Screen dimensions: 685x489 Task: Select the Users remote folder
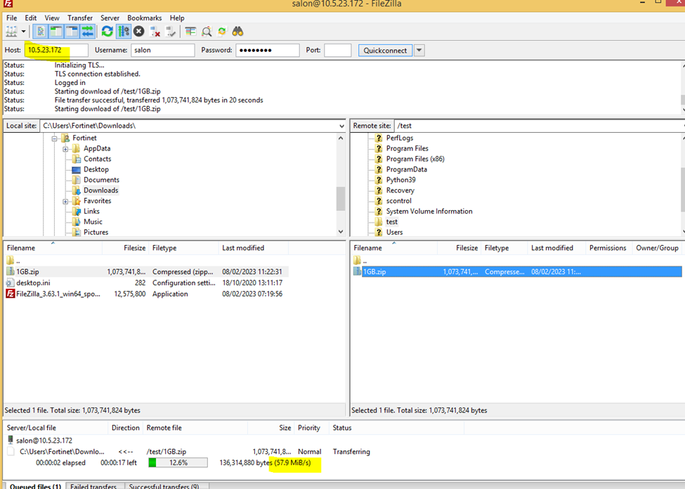click(x=394, y=232)
